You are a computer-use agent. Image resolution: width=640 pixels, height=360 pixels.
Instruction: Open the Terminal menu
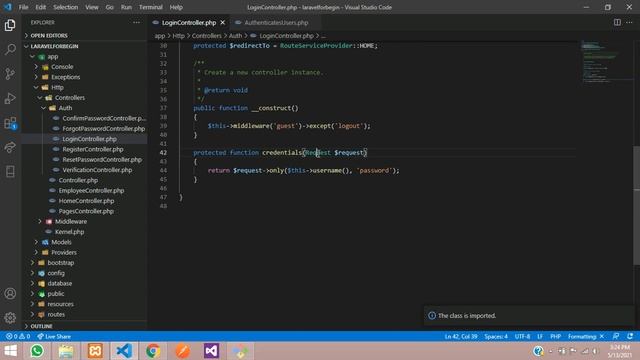coord(151,7)
